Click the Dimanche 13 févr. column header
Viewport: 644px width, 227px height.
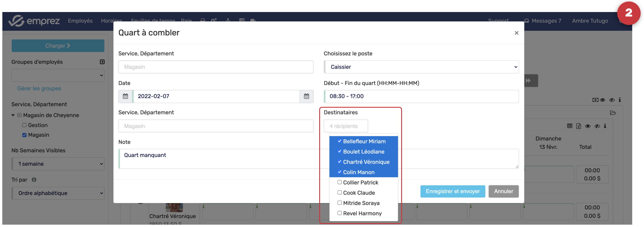click(548, 143)
